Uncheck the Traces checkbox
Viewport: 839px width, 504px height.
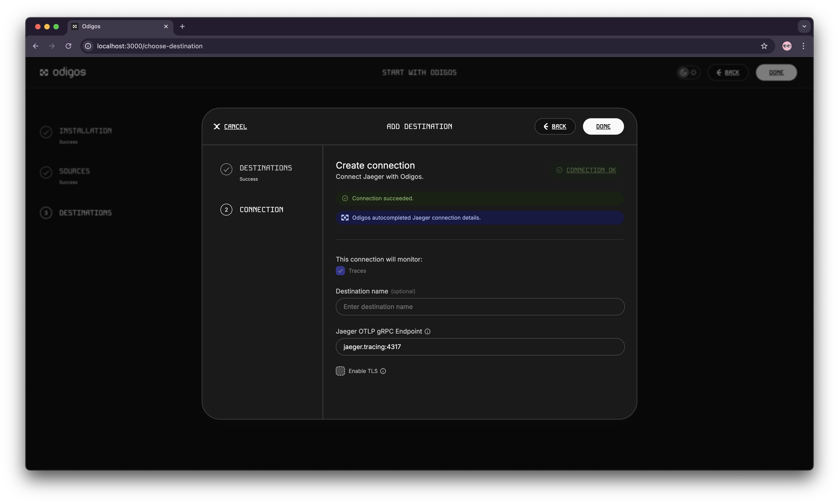tap(340, 271)
